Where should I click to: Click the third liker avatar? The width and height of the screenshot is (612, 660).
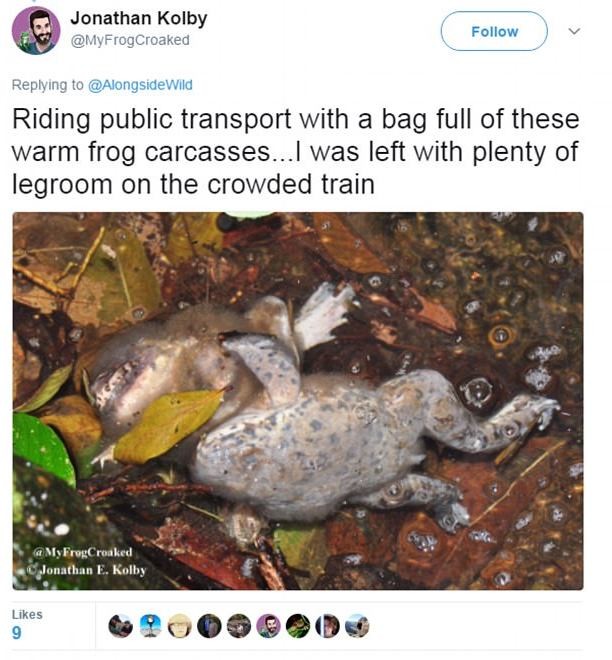(180, 626)
